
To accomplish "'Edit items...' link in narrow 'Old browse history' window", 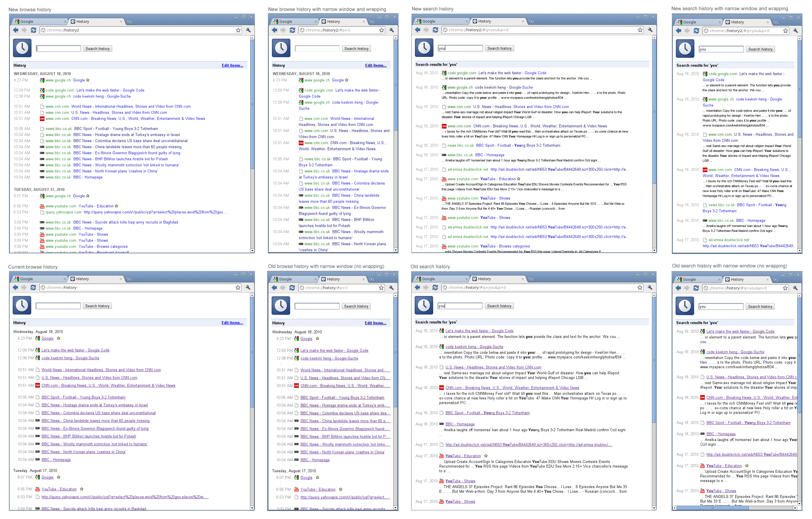I will pos(375,323).
